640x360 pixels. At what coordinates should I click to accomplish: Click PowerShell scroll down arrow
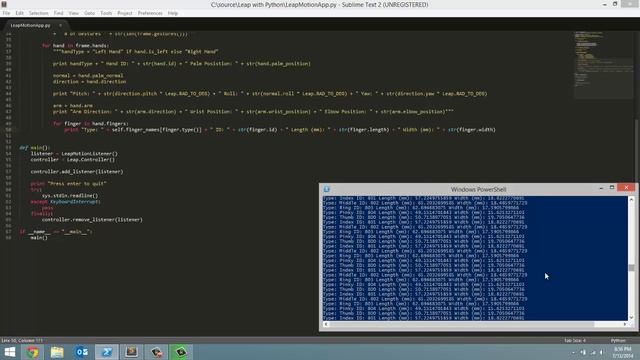click(631, 317)
